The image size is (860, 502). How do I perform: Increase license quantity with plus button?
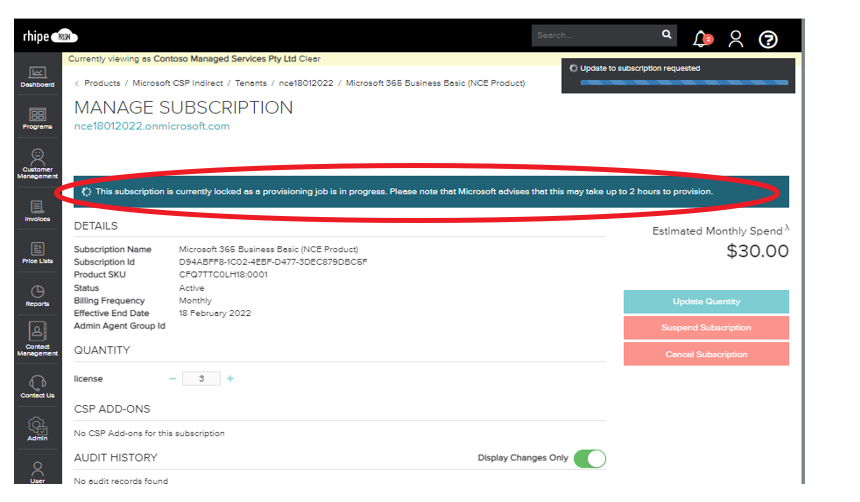tap(230, 379)
